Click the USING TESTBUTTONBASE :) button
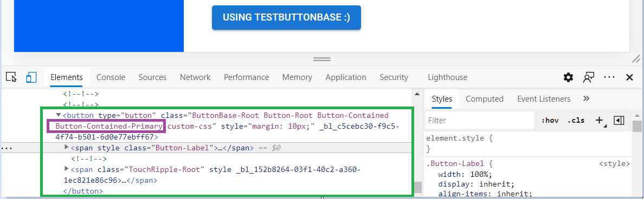Image resolution: width=644 pixels, height=199 pixels. [286, 18]
